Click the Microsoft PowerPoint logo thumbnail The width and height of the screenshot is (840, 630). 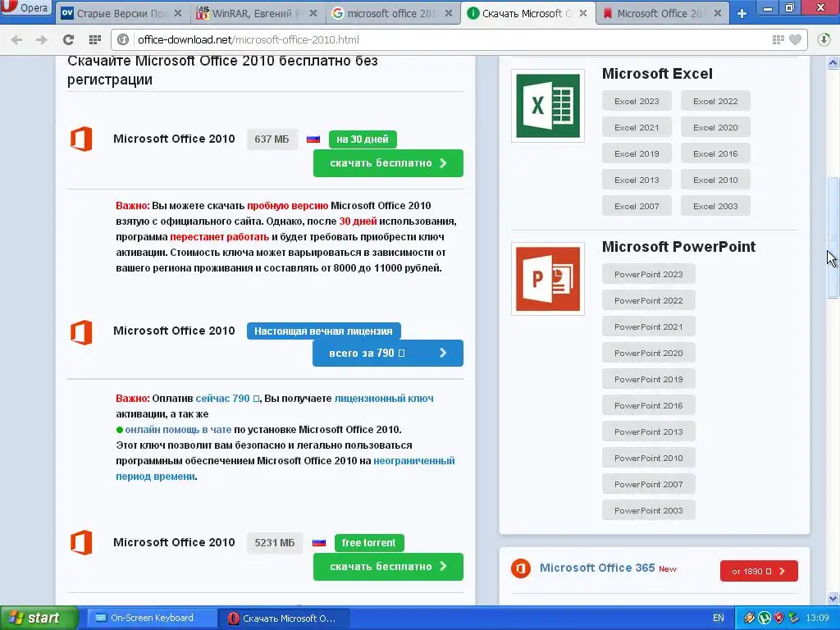pos(547,279)
